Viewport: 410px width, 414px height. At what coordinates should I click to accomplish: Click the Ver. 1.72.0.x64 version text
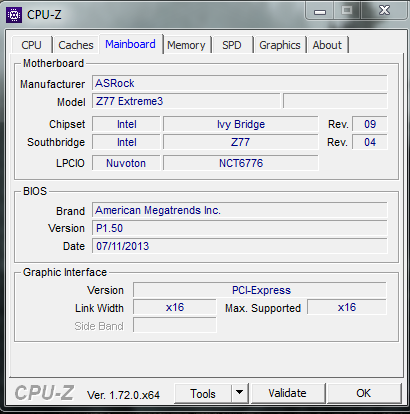pyautogui.click(x=123, y=395)
